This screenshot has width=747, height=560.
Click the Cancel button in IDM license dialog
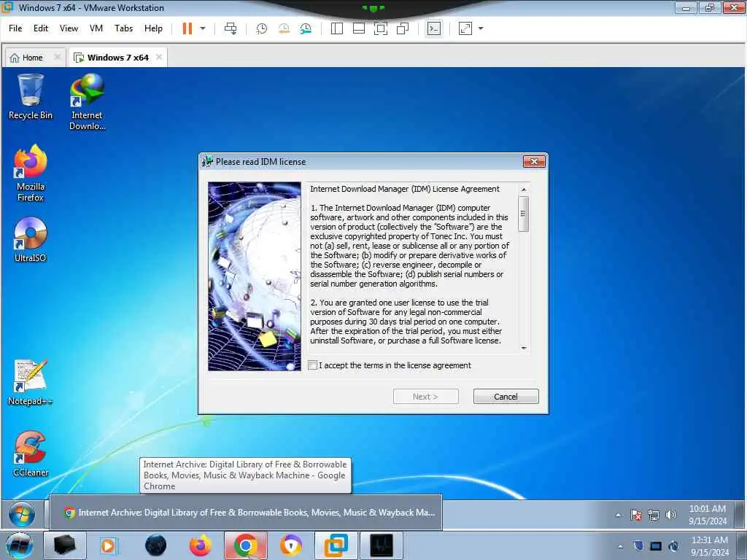[506, 397]
